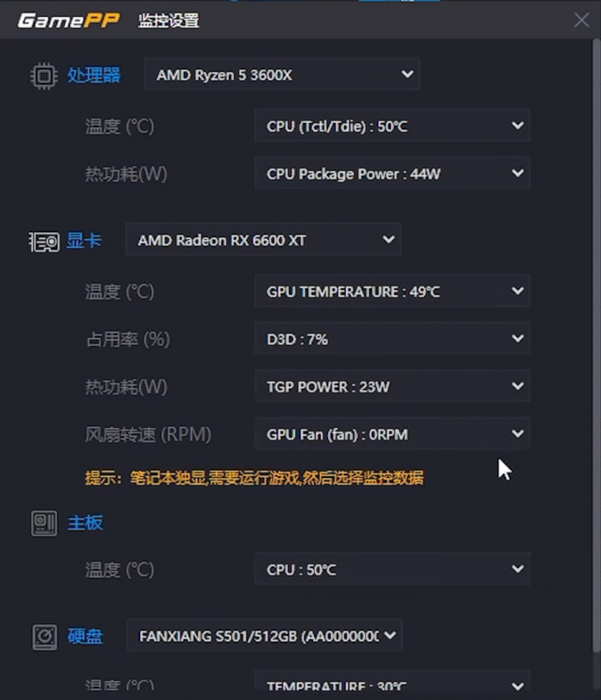Click the 硬盘 section heading
The width and height of the screenshot is (601, 700).
pos(85,636)
